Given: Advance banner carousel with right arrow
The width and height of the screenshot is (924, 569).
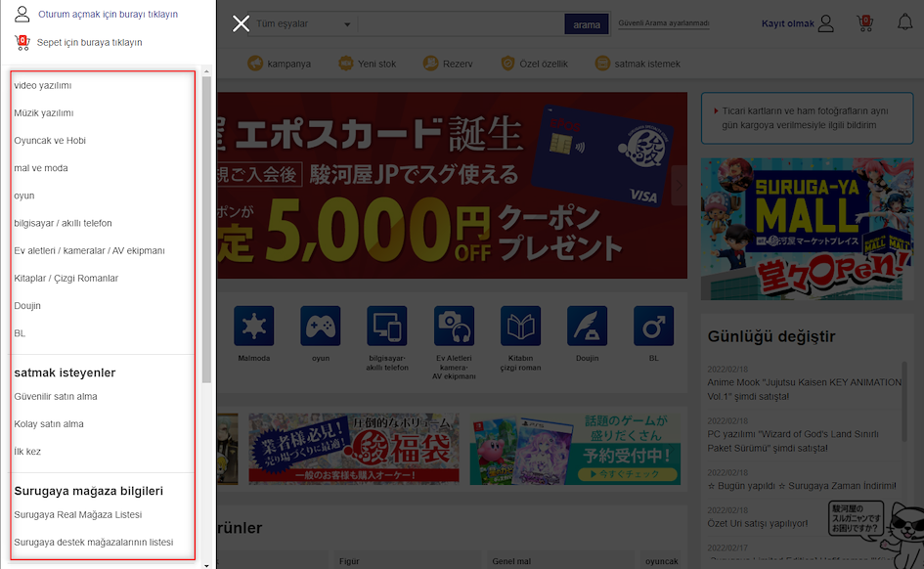Looking at the screenshot, I should pos(679,185).
